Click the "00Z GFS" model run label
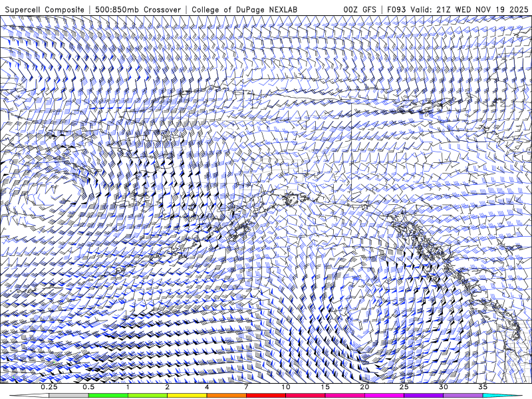Image resolution: width=532 pixels, height=399 pixels. click(x=360, y=10)
